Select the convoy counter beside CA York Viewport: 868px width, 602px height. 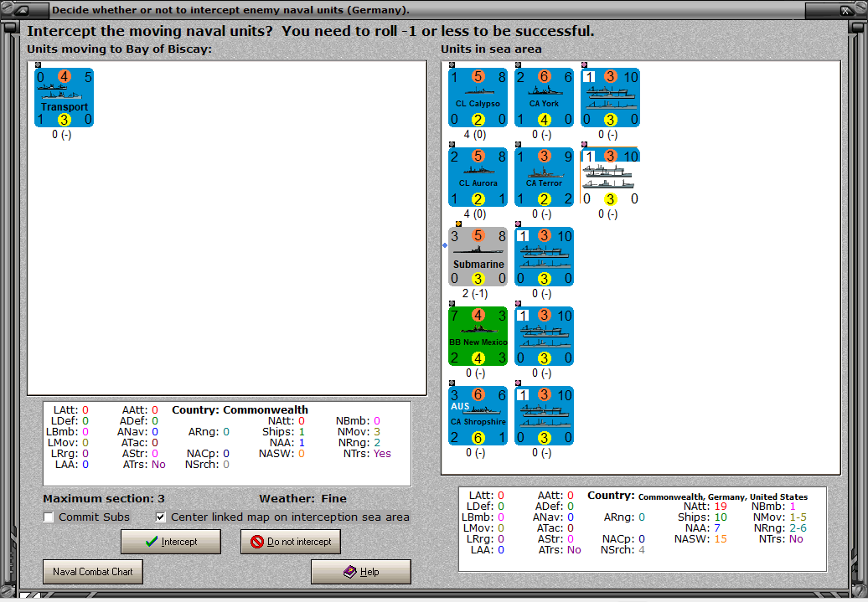pyautogui.click(x=609, y=96)
